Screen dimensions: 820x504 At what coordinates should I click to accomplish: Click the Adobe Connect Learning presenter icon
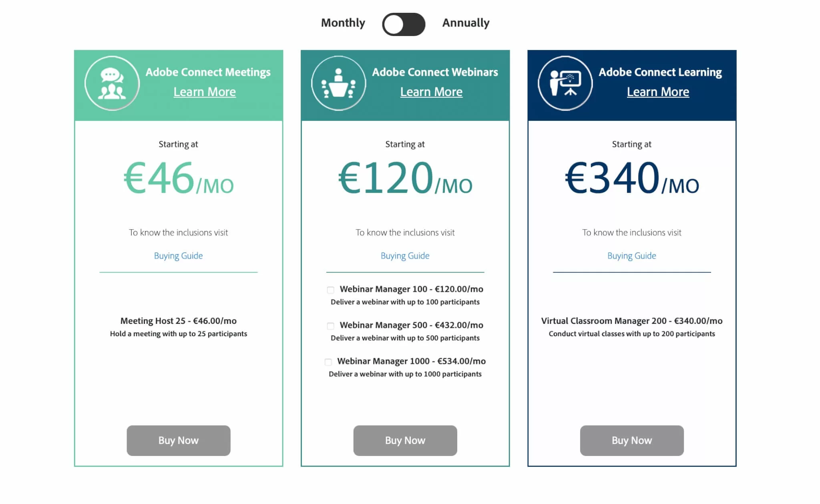pos(565,82)
